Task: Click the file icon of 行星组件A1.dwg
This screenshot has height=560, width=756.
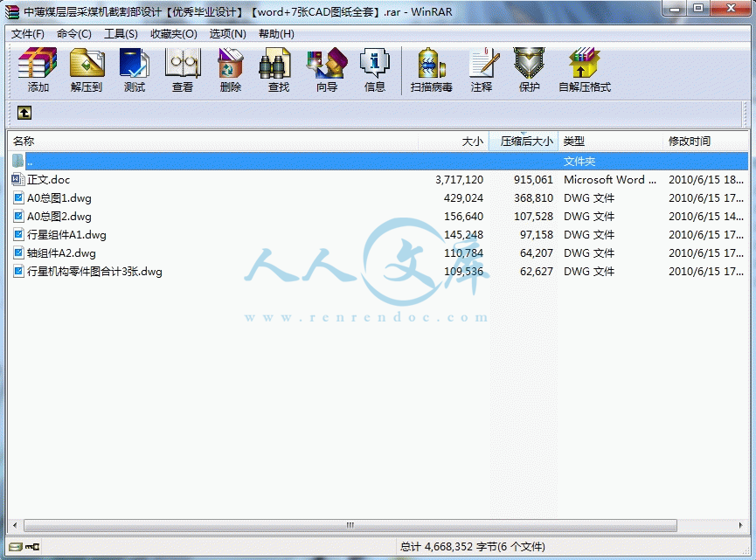Action: [x=18, y=235]
